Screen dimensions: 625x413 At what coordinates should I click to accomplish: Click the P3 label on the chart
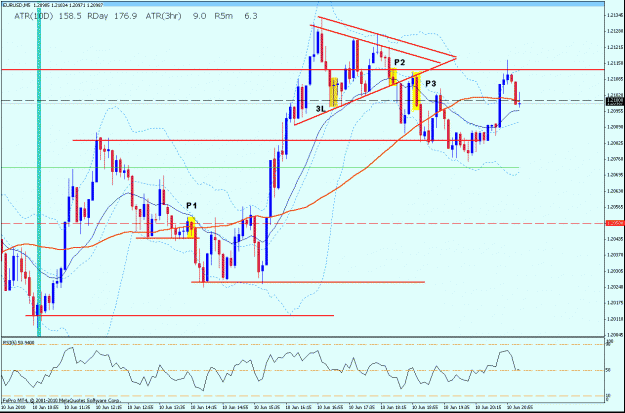click(x=430, y=83)
